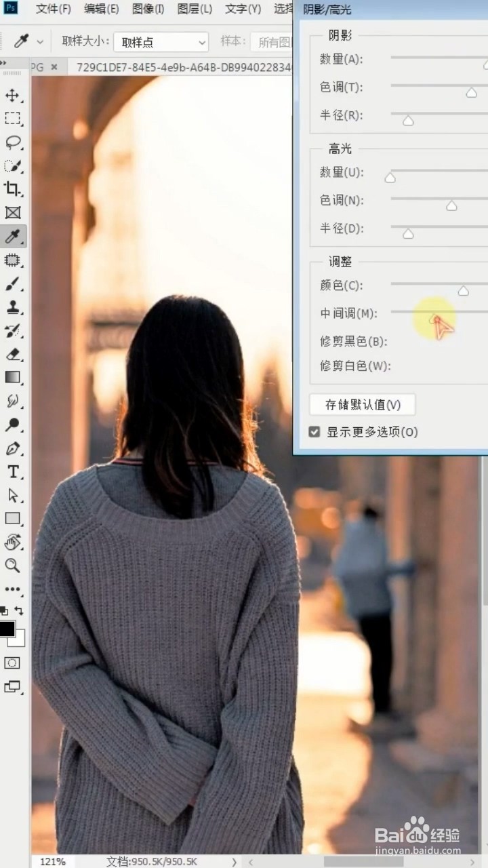
Task: Select the Lasso tool
Action: point(12,142)
